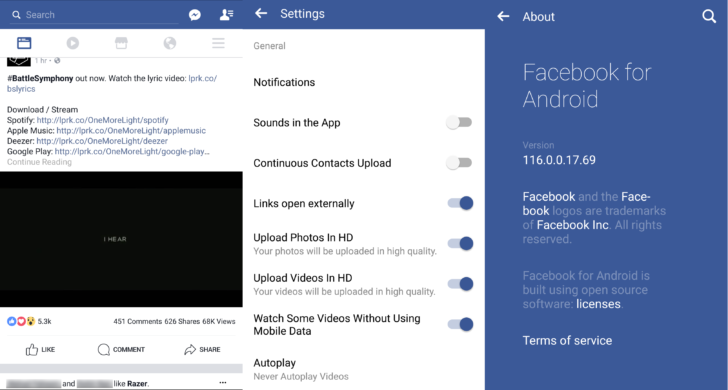Go back from the About screen
The height and width of the screenshot is (390, 728).
pyautogui.click(x=503, y=17)
